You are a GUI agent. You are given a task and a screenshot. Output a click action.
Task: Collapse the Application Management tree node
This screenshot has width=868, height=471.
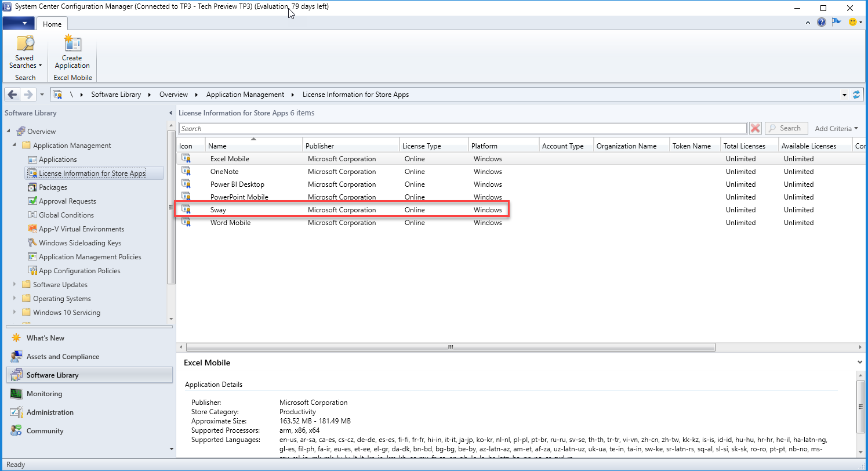point(14,146)
